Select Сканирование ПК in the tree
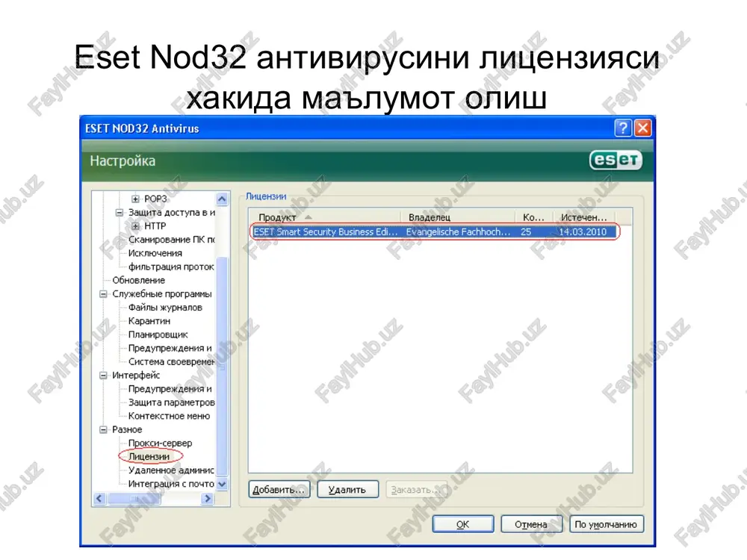747x560 pixels. (x=172, y=240)
